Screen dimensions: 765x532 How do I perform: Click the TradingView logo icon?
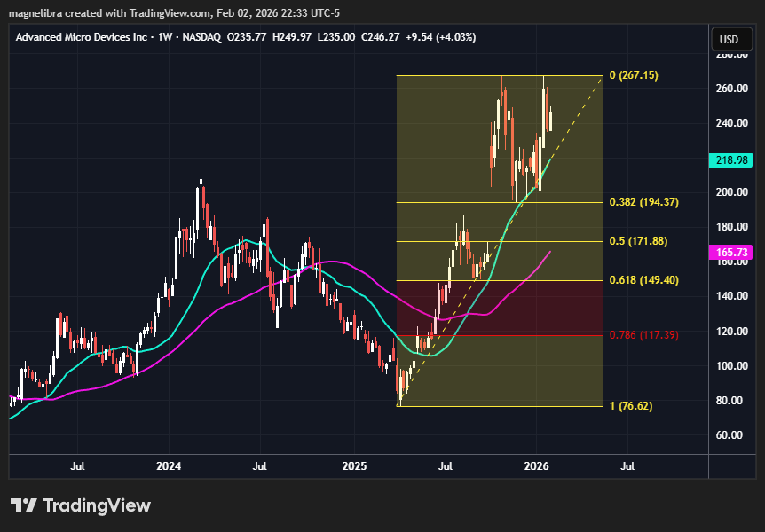(x=23, y=505)
